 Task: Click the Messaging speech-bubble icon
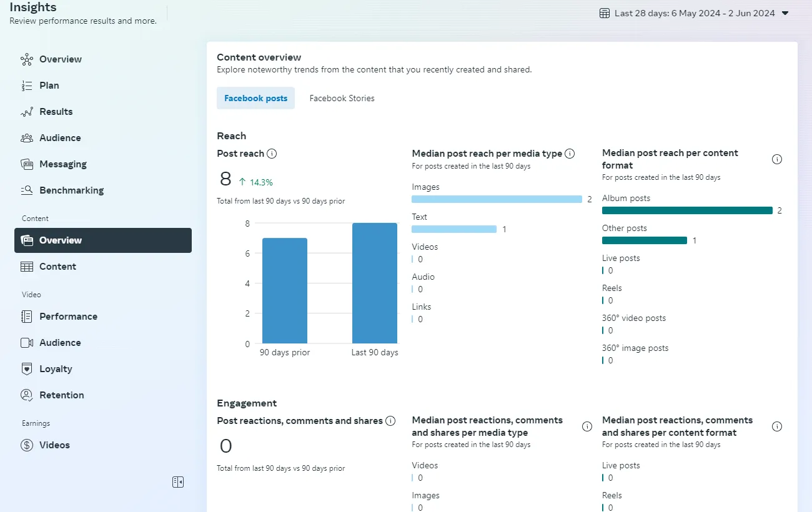tap(26, 164)
